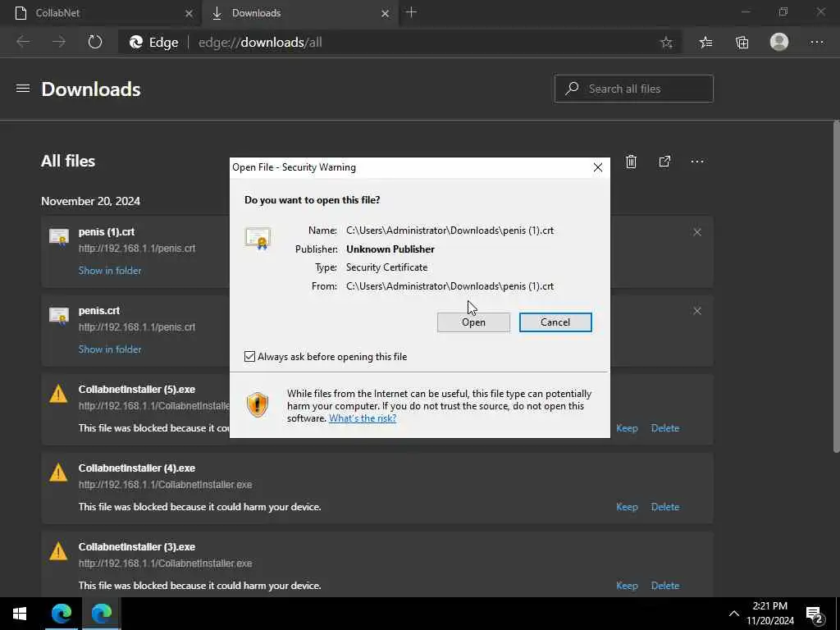Open the user profile avatar
This screenshot has height=630, width=840.
779,42
